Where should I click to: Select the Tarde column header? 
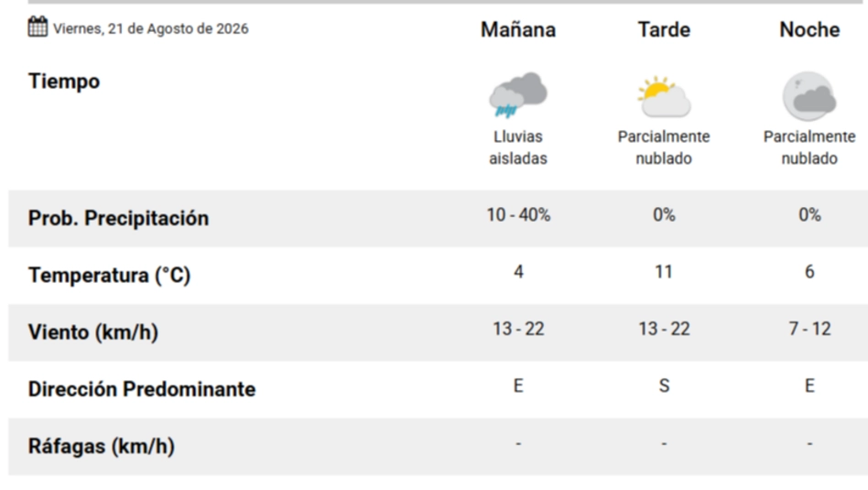pyautogui.click(x=664, y=30)
